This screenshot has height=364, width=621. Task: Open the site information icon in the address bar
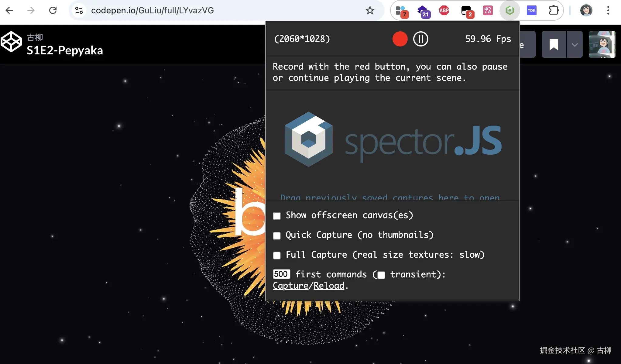(79, 11)
